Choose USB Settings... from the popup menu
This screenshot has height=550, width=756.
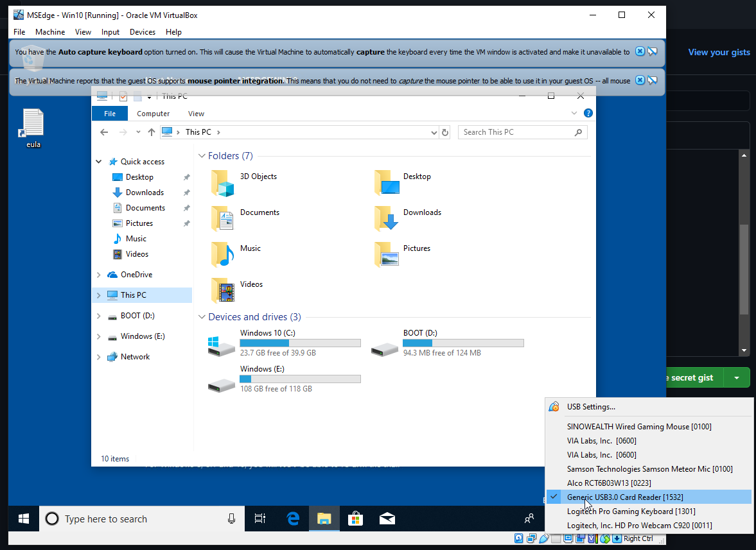coord(591,407)
